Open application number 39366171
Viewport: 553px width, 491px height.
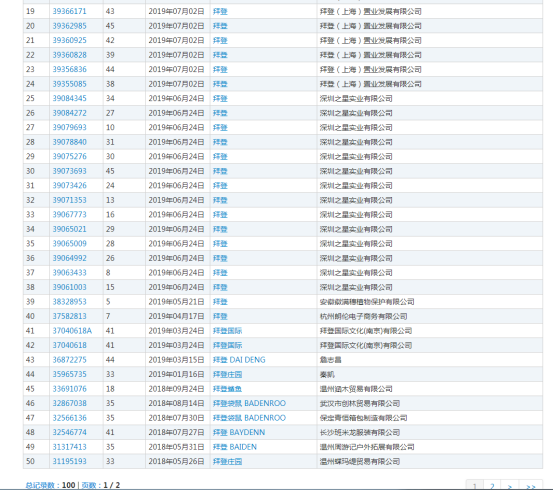pos(69,11)
